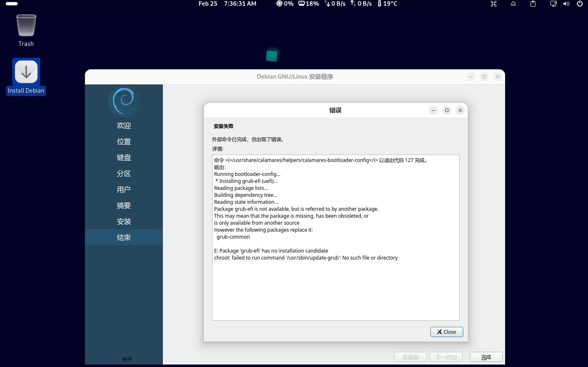Click the eject icon in the top bar

[513, 4]
